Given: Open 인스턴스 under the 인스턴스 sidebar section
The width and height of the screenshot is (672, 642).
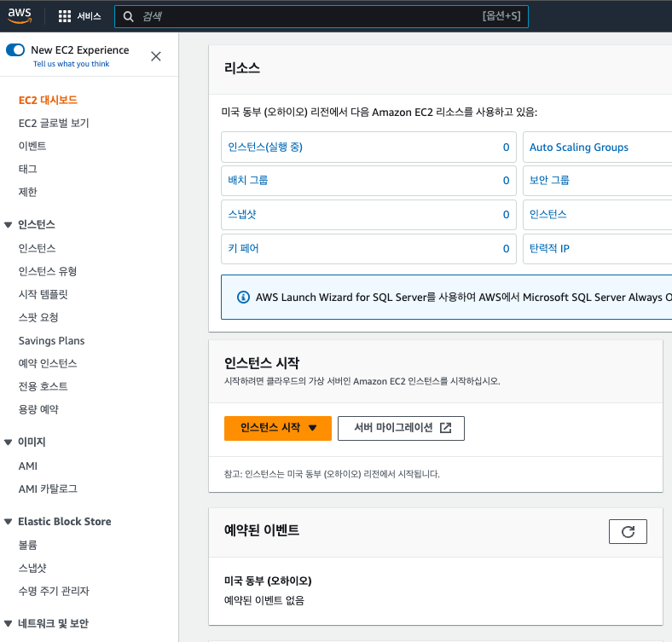Looking at the screenshot, I should (37, 249).
